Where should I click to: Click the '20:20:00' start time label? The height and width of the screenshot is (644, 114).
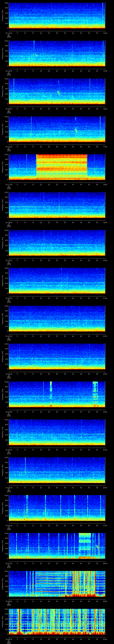[9, 298]
